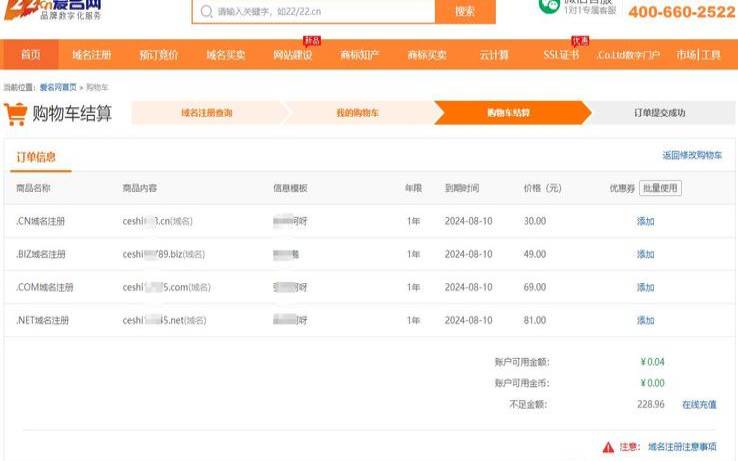The width and height of the screenshot is (738, 461).
Task: Click the phone number 400-660-2522
Action: point(682,12)
